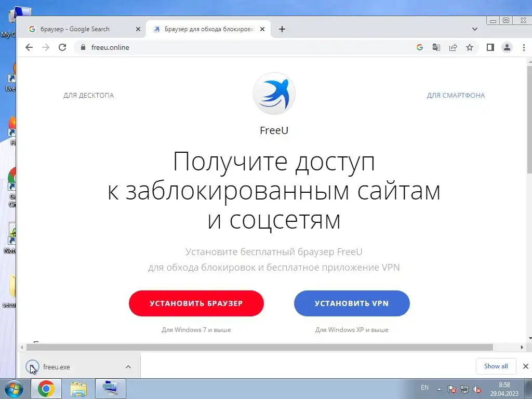
Task: Show hidden tray icons arrow
Action: click(x=439, y=389)
